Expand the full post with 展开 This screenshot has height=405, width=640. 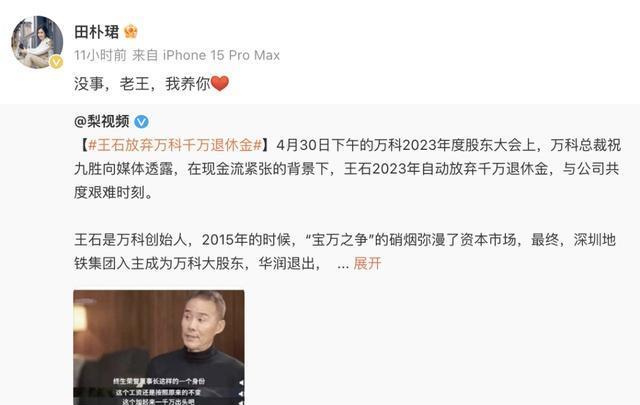pyautogui.click(x=367, y=263)
